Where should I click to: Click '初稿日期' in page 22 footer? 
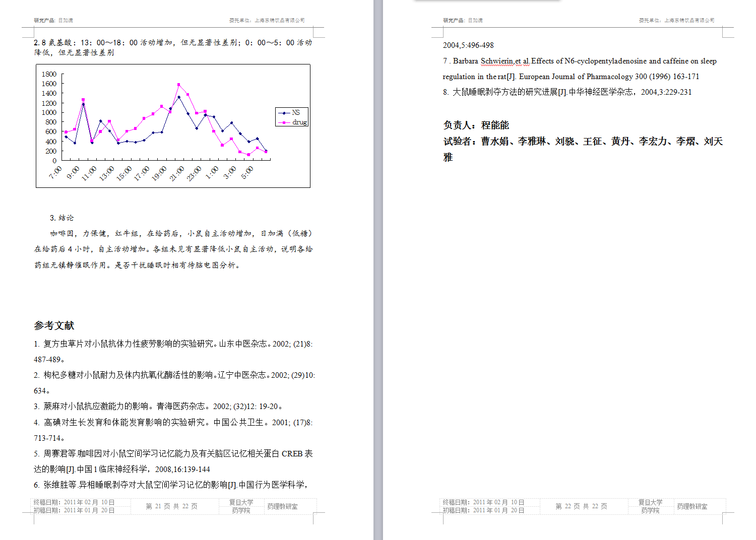tap(483, 510)
